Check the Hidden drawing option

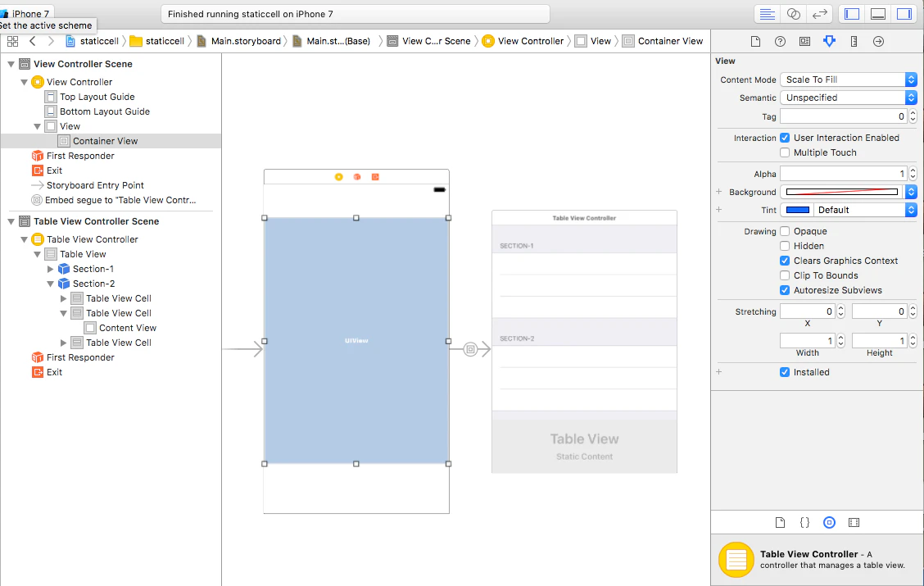pos(785,246)
